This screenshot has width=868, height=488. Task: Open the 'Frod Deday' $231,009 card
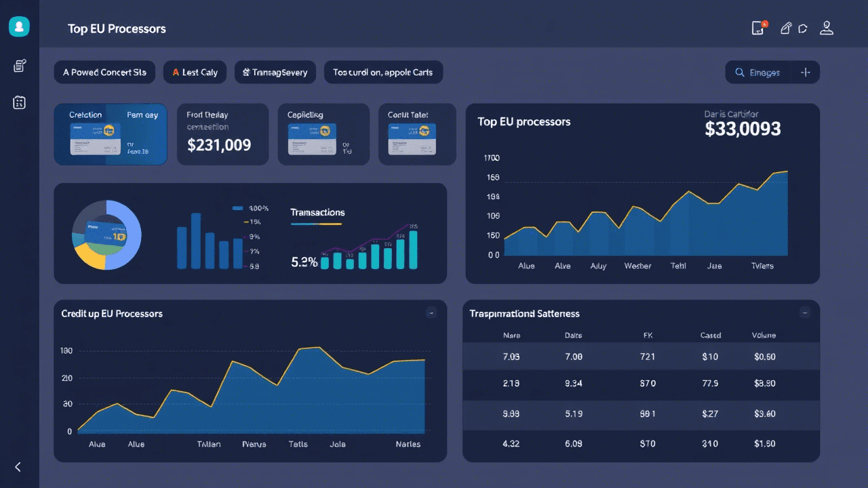223,134
